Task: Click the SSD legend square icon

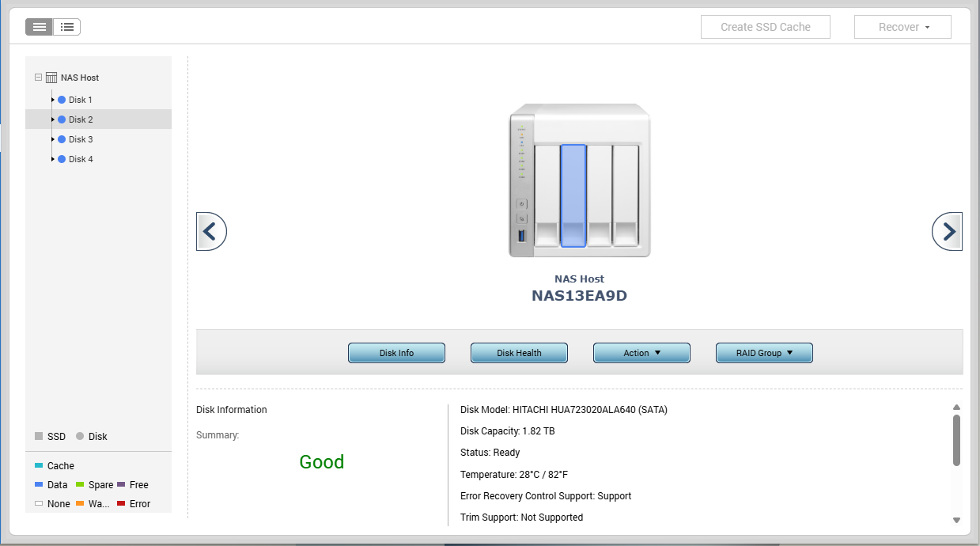Action: tap(39, 436)
